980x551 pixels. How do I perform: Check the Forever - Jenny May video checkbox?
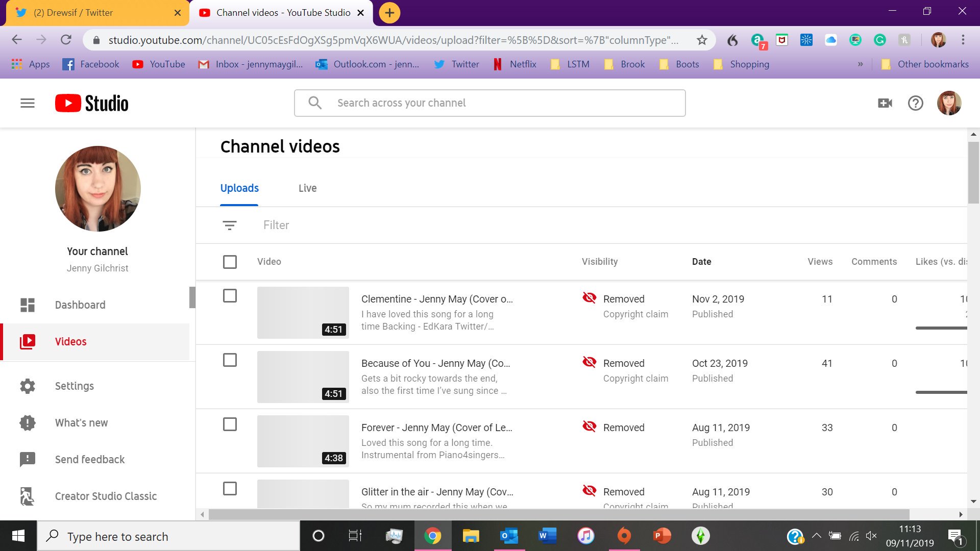230,424
